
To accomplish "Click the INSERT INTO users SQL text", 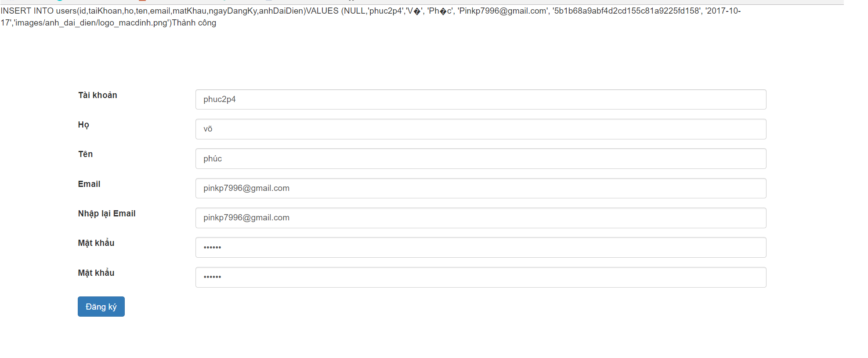I will click(x=370, y=17).
